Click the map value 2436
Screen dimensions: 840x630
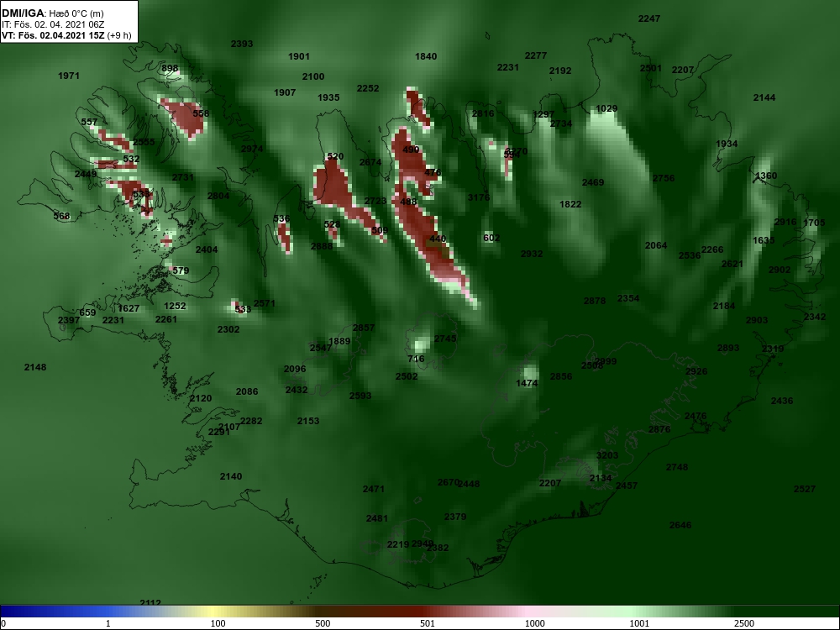tap(782, 401)
